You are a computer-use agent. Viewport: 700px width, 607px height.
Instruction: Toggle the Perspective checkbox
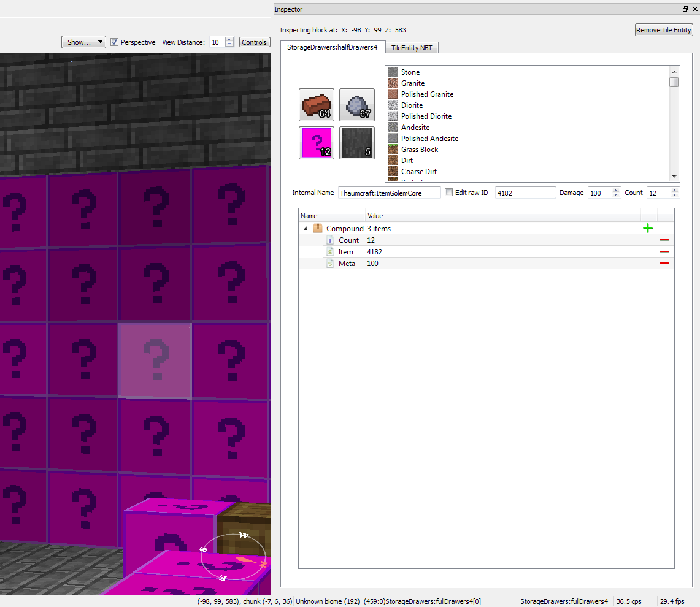pyautogui.click(x=114, y=42)
